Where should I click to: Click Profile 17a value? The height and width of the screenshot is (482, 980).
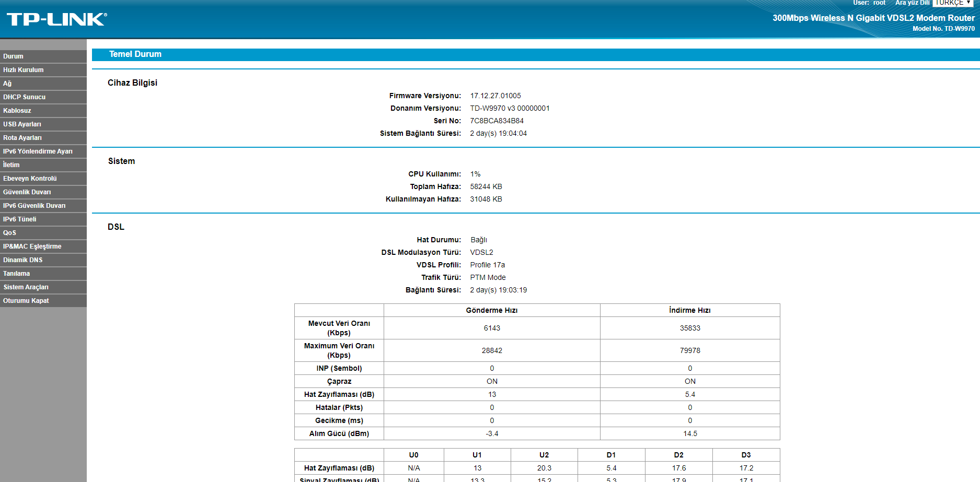pos(487,265)
